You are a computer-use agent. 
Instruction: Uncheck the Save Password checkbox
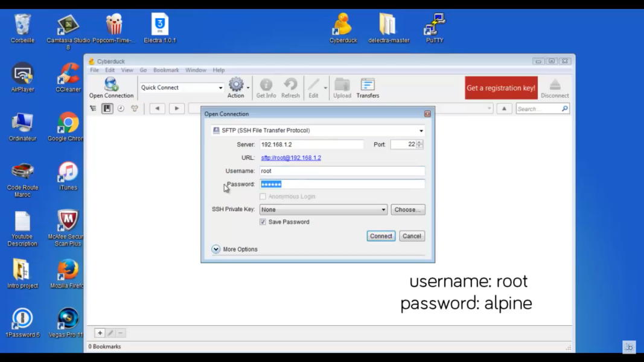(263, 222)
